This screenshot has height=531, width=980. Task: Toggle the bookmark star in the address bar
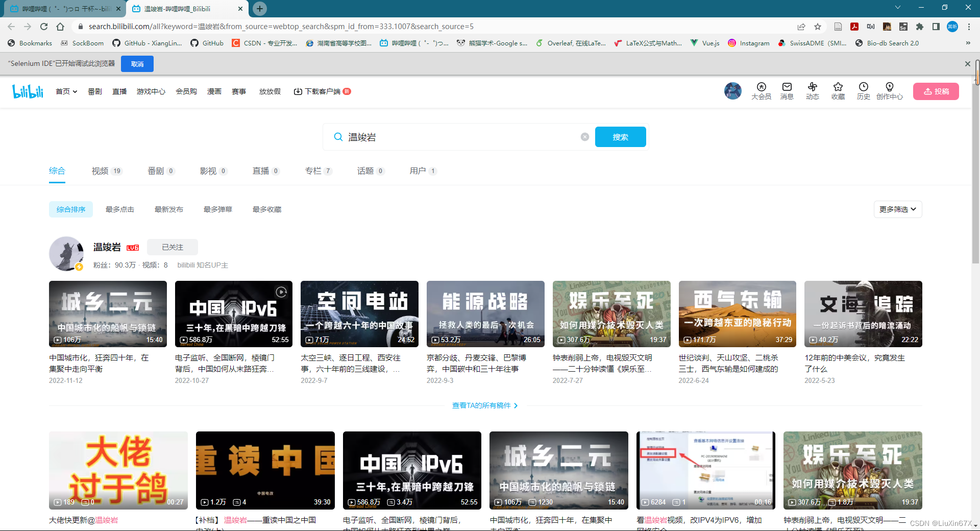(817, 27)
